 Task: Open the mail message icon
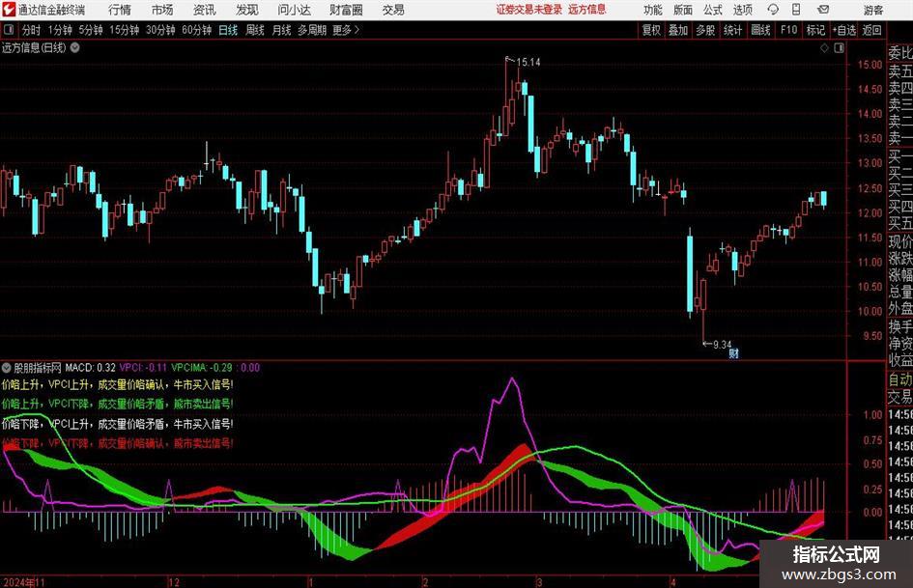click(x=823, y=10)
